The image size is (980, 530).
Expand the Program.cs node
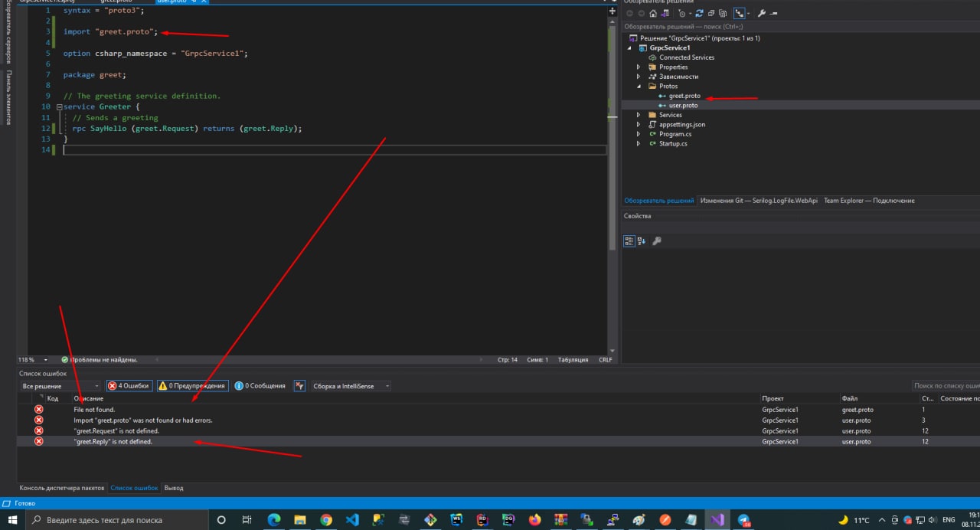pos(639,134)
